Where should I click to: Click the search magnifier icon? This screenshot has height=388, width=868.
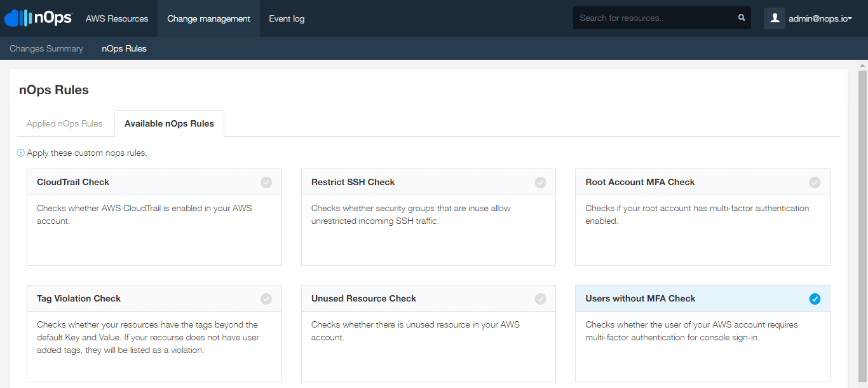(x=742, y=18)
